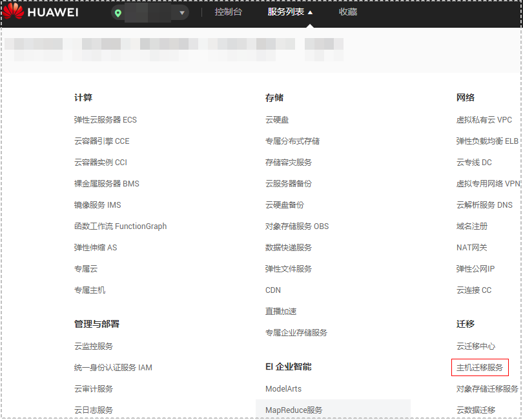Open 云数据迁移 service
The width and height of the screenshot is (523, 420).
pyautogui.click(x=476, y=410)
